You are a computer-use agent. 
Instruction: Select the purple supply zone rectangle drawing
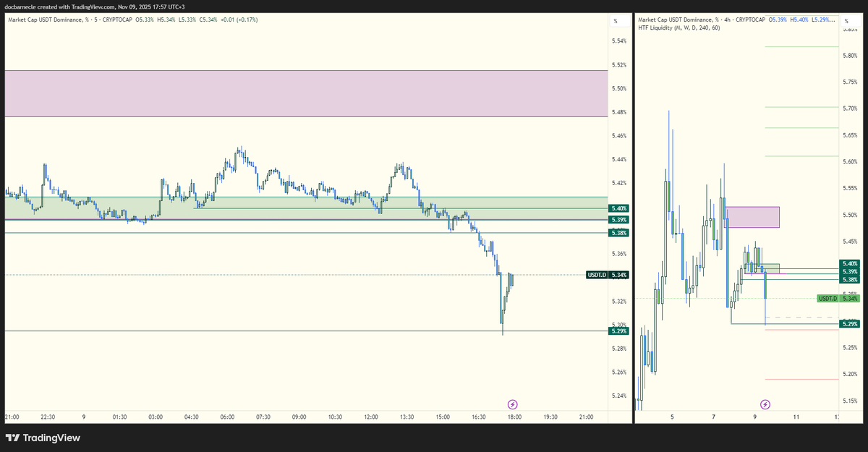(x=304, y=93)
